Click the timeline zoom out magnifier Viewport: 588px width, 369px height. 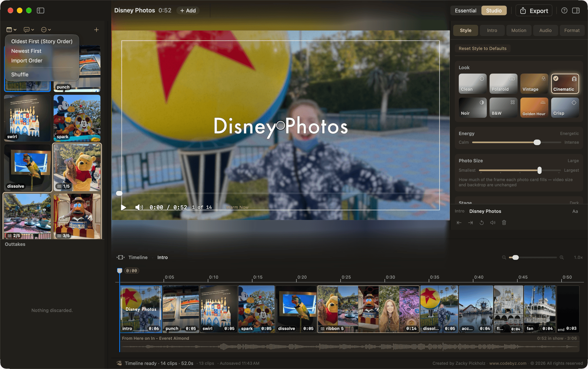pyautogui.click(x=504, y=257)
